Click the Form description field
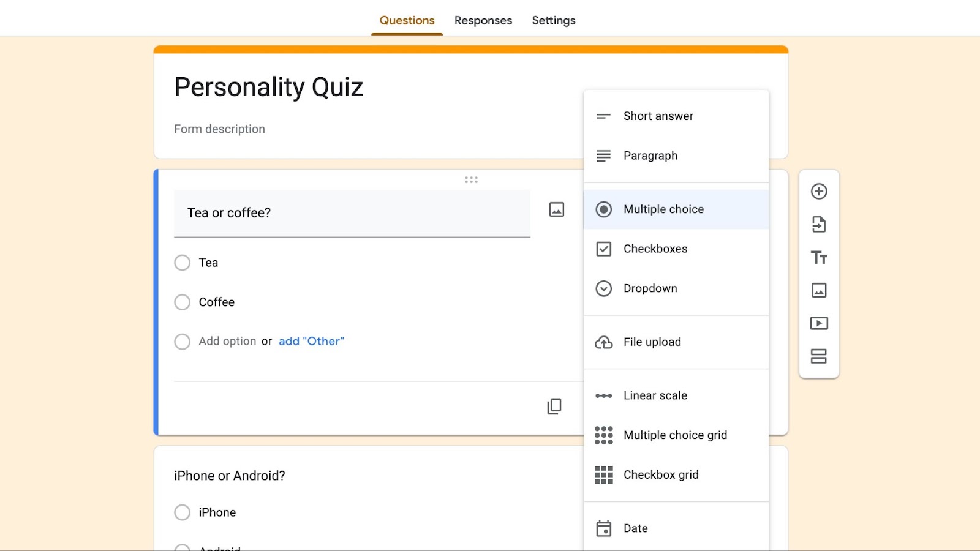This screenshot has height=551, width=980. pyautogui.click(x=219, y=129)
